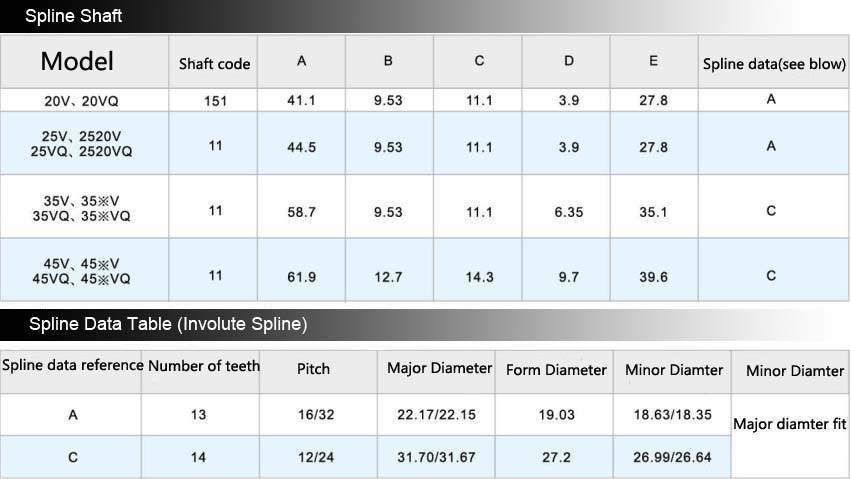Screen dimensions: 851x479
Task: Click the Major diamter fit cell
Action: (x=790, y=424)
